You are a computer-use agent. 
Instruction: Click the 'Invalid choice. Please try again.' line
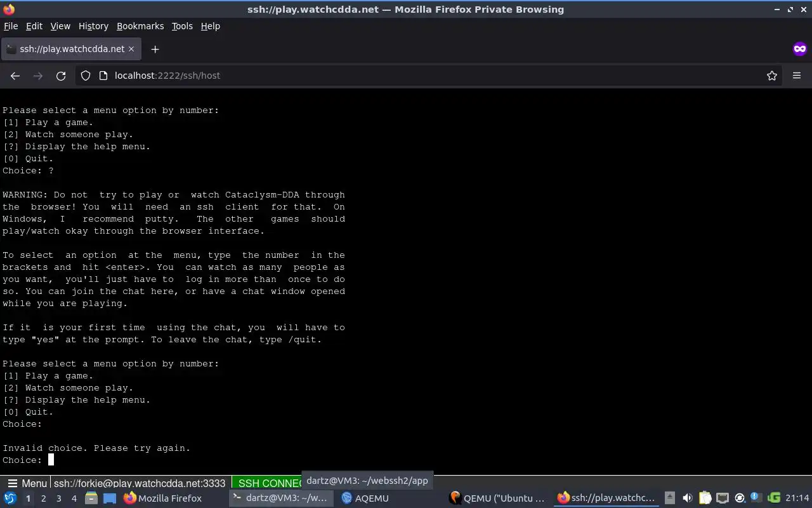96,448
